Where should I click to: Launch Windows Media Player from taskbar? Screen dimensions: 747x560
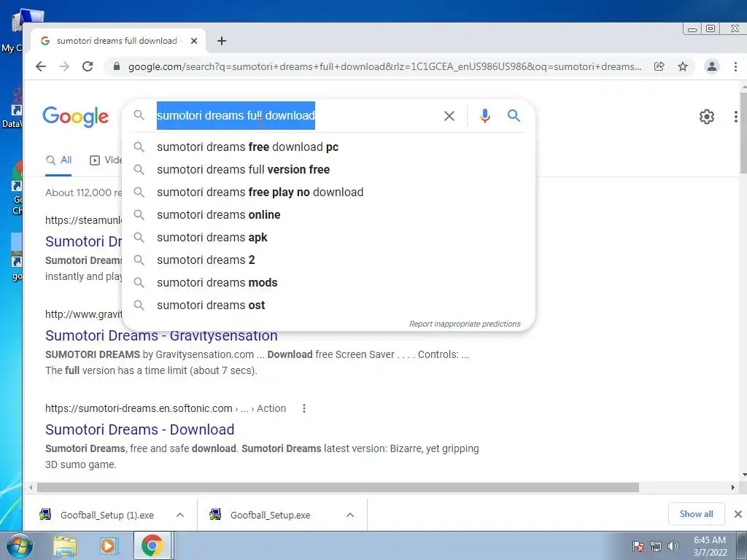pos(109,546)
